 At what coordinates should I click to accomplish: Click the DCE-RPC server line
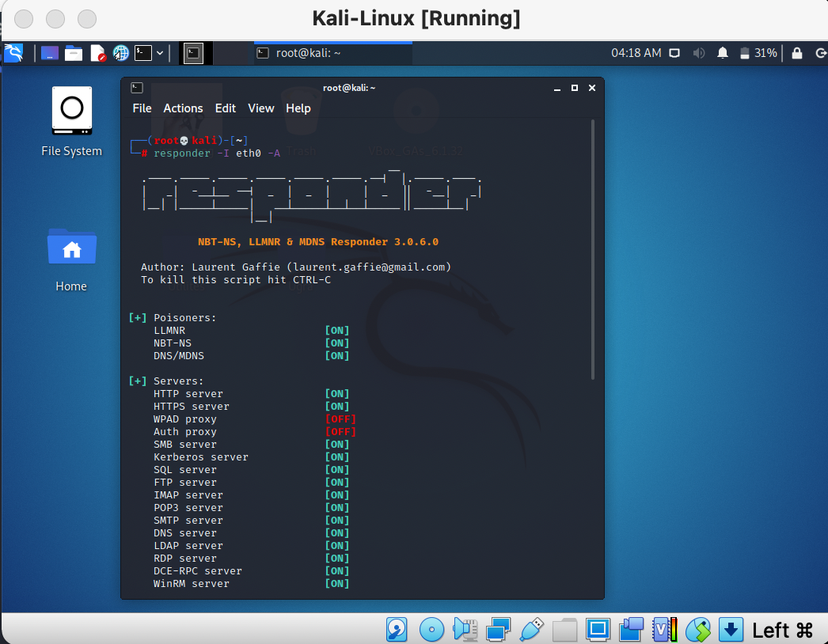(252, 571)
